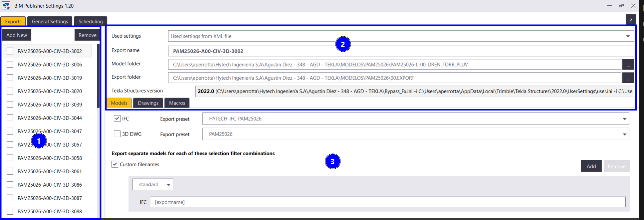Select PAM25026-A00-CIV-3D-3087 in the list
Image resolution: width=644 pixels, height=220 pixels.
(50, 198)
